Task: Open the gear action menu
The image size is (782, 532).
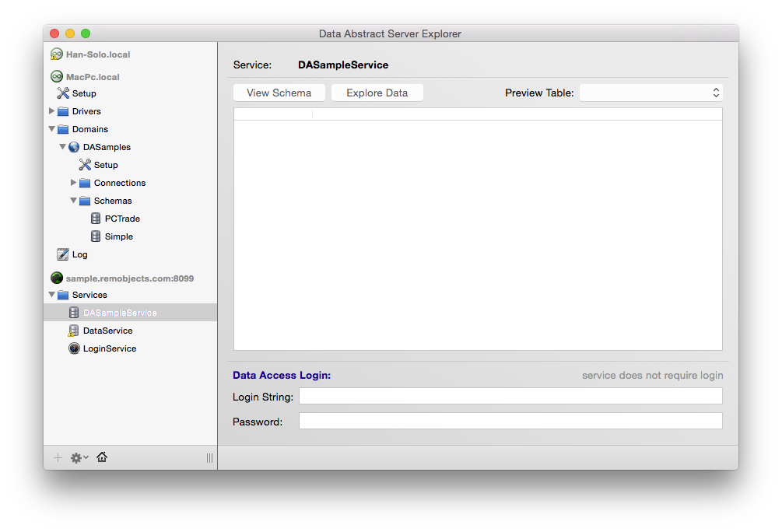Action: point(79,457)
